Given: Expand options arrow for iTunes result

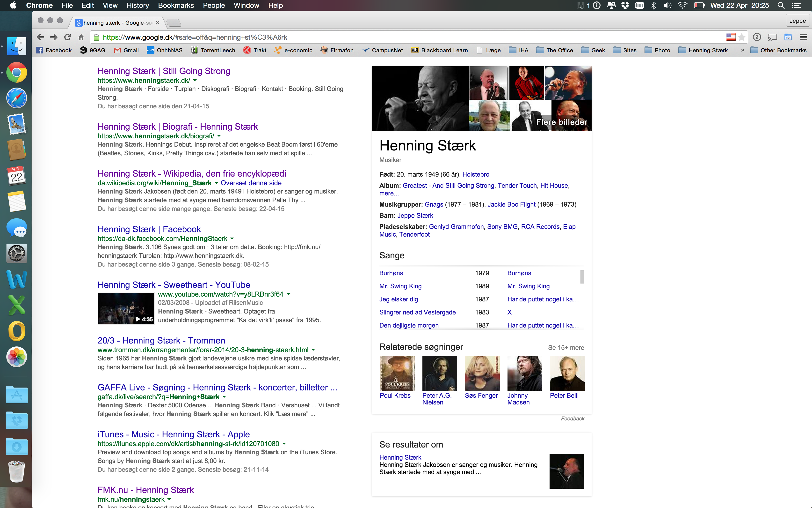Looking at the screenshot, I should click(x=284, y=444).
